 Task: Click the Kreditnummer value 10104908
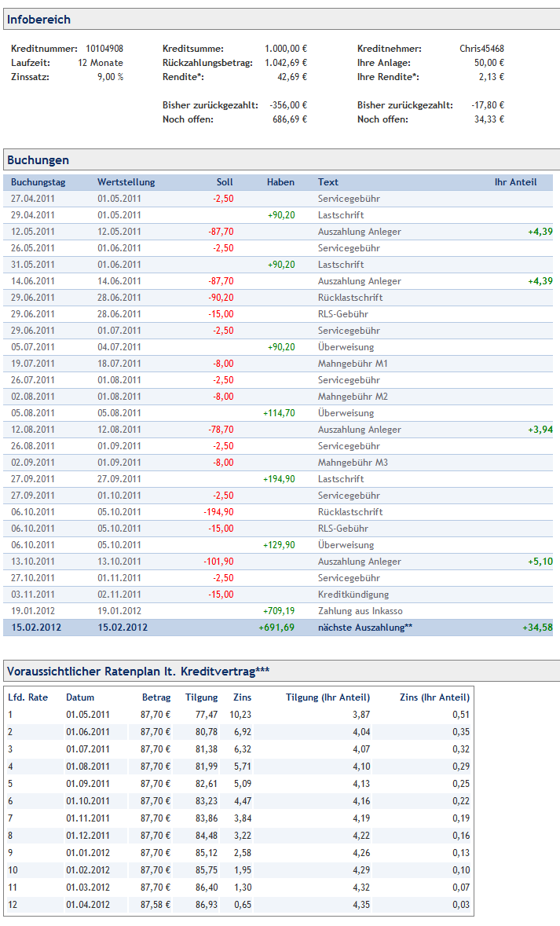click(x=104, y=49)
